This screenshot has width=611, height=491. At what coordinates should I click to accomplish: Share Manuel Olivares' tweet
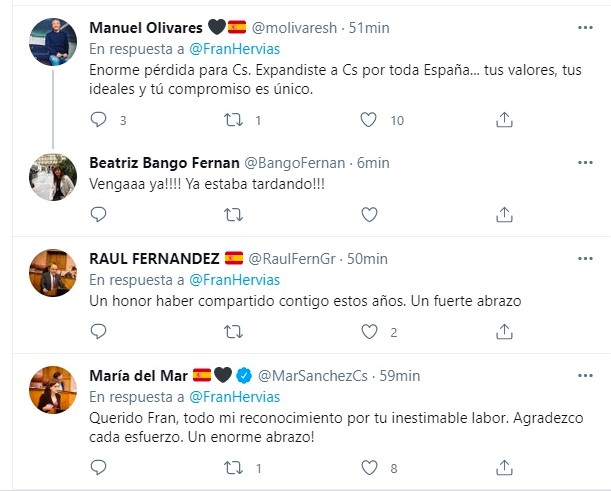(505, 120)
